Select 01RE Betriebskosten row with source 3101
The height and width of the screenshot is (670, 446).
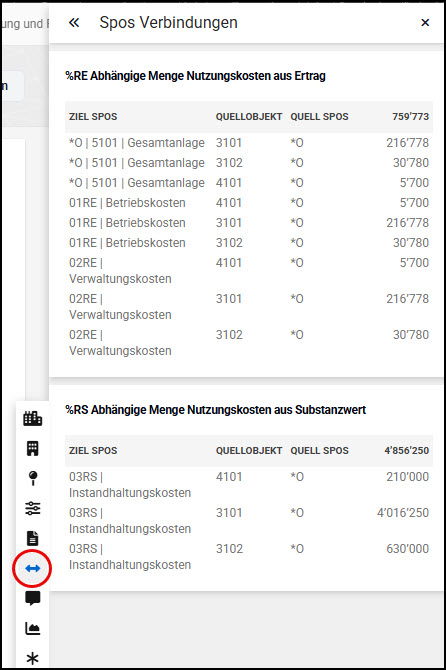[x=249, y=223]
